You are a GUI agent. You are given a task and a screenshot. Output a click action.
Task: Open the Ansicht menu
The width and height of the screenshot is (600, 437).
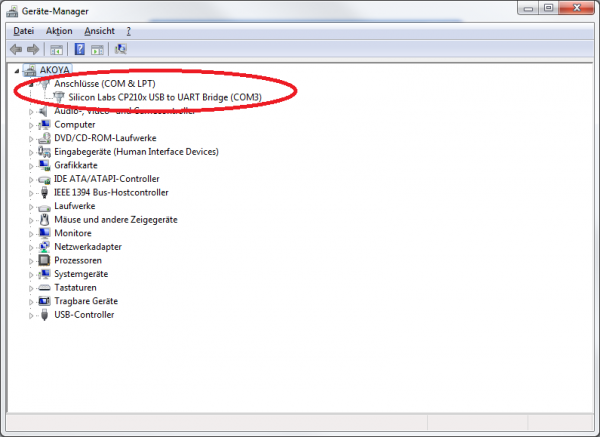99,31
